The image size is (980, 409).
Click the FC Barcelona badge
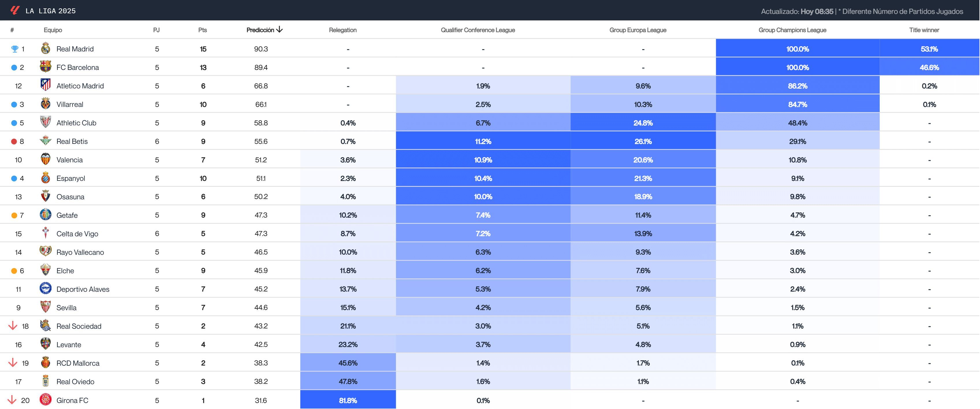tap(46, 67)
